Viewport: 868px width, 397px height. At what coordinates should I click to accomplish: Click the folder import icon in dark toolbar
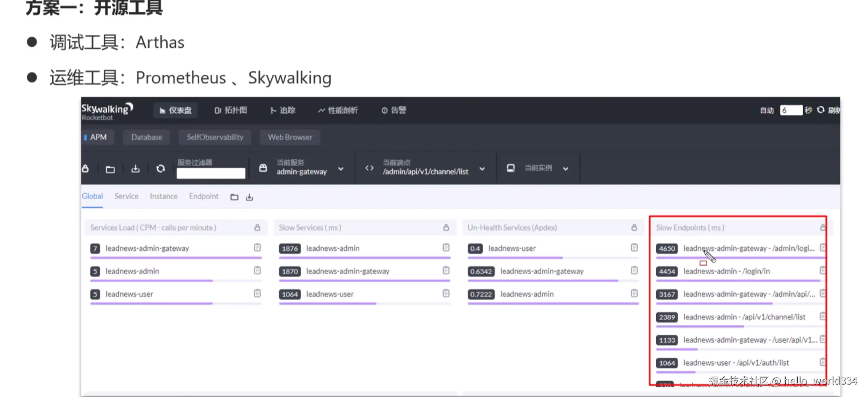click(110, 169)
